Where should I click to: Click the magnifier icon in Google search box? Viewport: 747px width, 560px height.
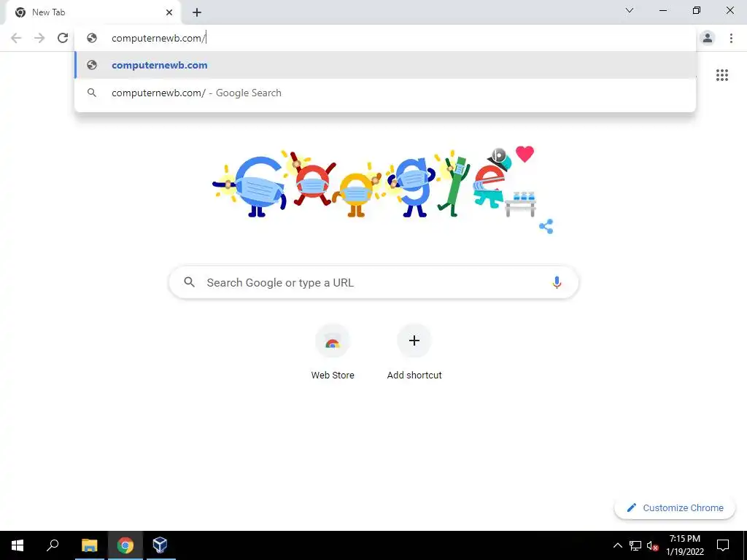(x=190, y=282)
